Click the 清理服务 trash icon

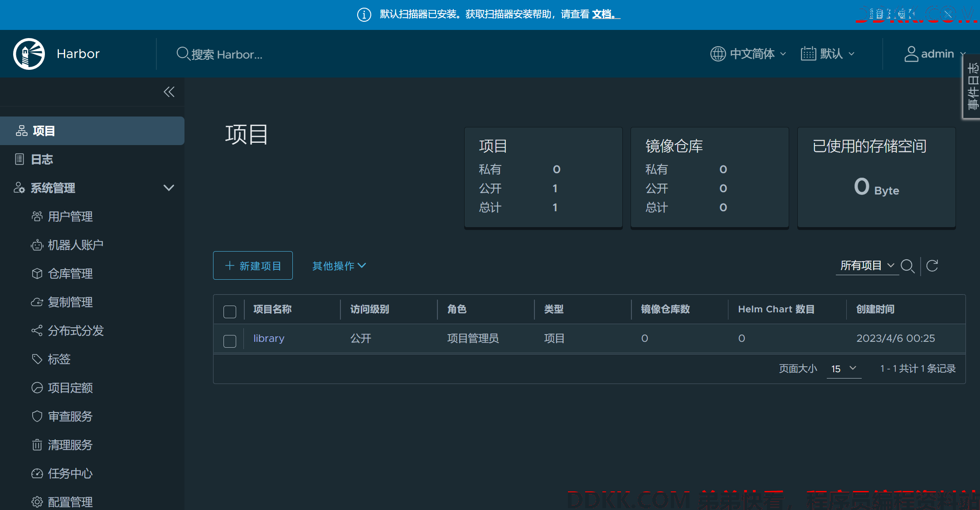tap(37, 445)
